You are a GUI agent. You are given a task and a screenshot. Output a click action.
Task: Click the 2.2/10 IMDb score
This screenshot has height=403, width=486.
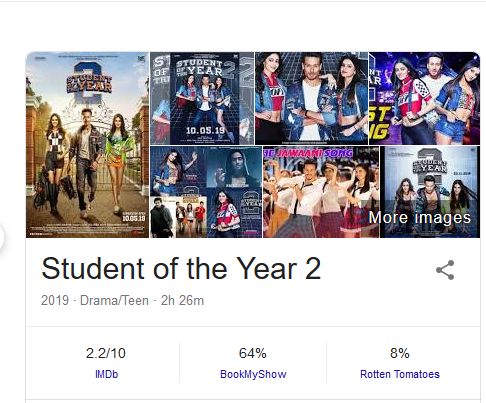click(106, 353)
